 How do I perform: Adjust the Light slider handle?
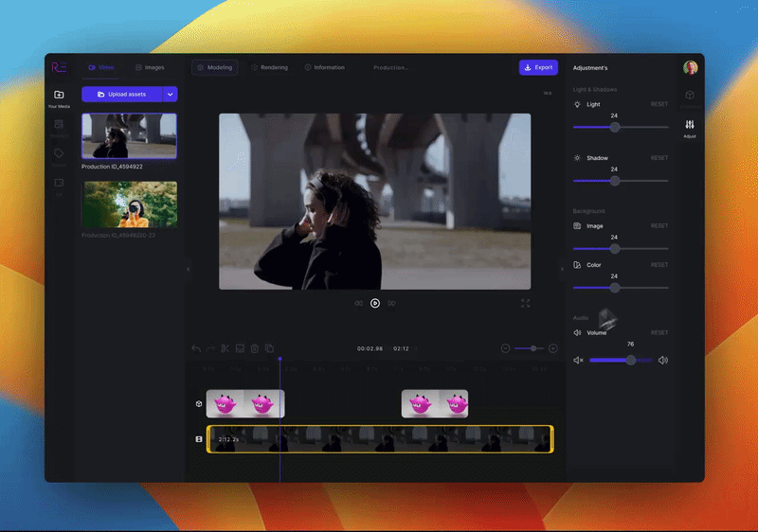click(x=614, y=128)
